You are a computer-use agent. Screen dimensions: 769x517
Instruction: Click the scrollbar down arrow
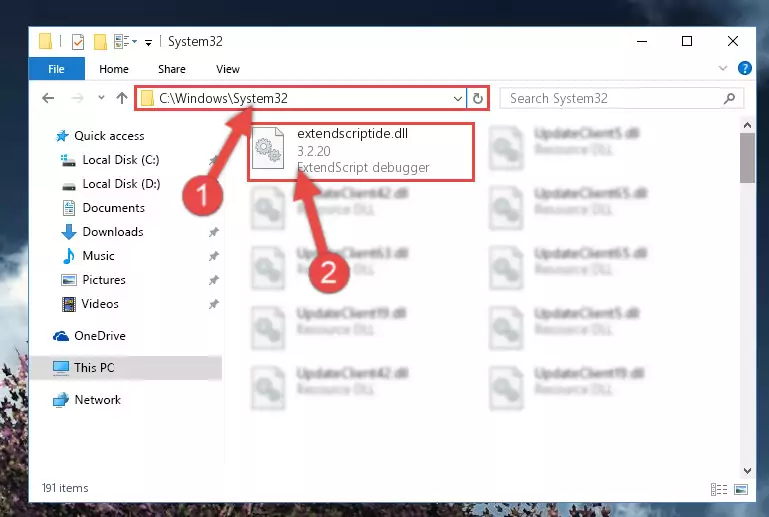(747, 471)
